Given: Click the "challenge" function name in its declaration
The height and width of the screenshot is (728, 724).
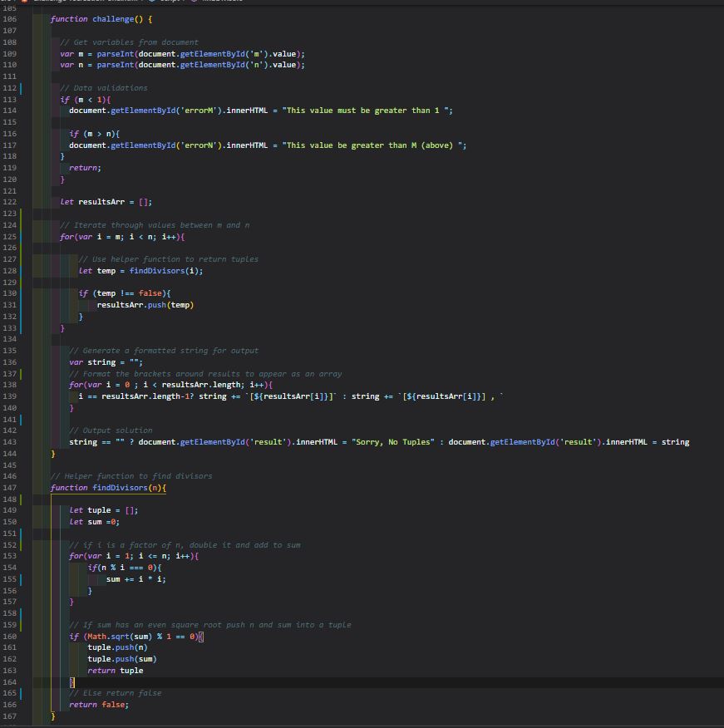Looking at the screenshot, I should (113, 19).
